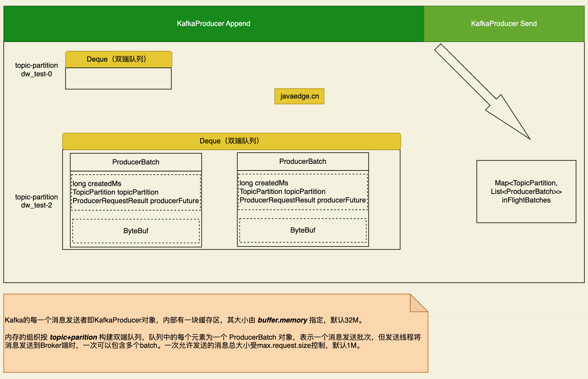This screenshot has height=379, width=588.
Task: Click left batch's long createdMs field text
Action: point(97,184)
